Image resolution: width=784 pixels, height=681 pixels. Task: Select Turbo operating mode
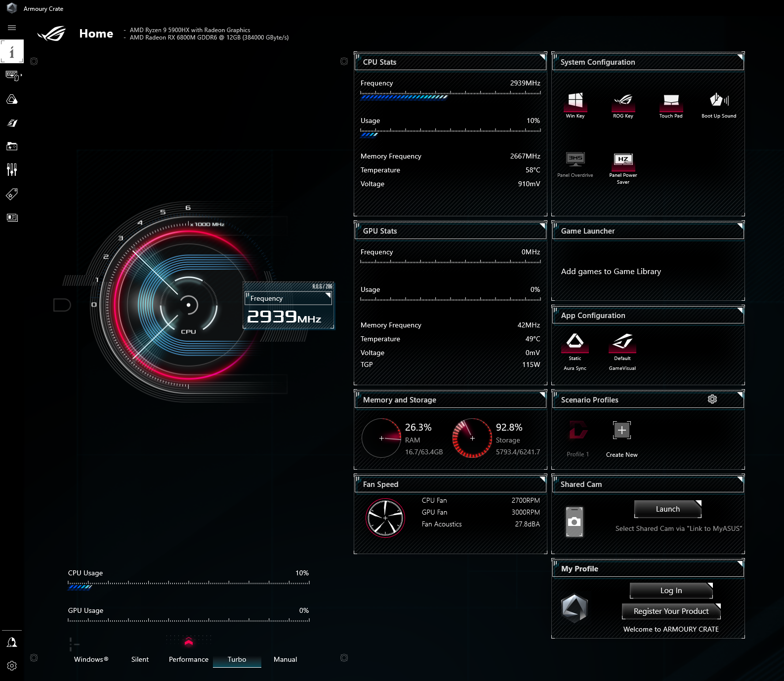point(237,659)
